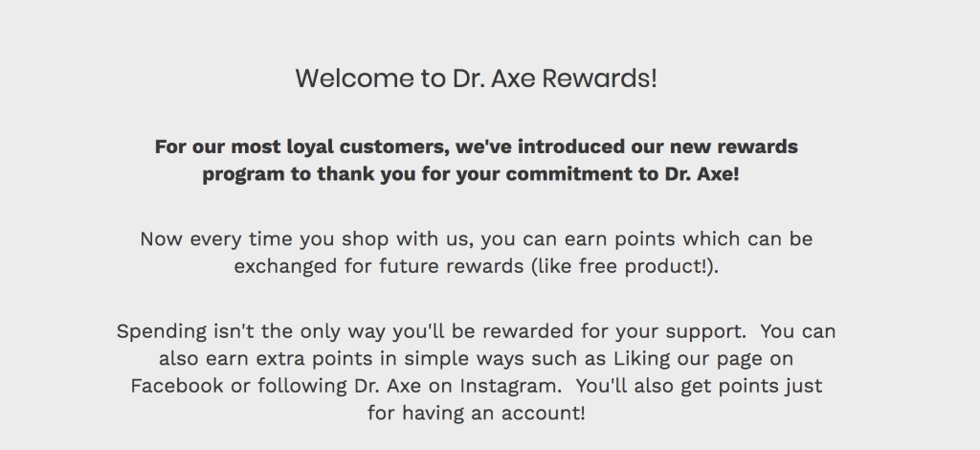Viewport: 980px width, 450px height.
Task: Click the "Now every time you shop" line
Action: pos(476,238)
